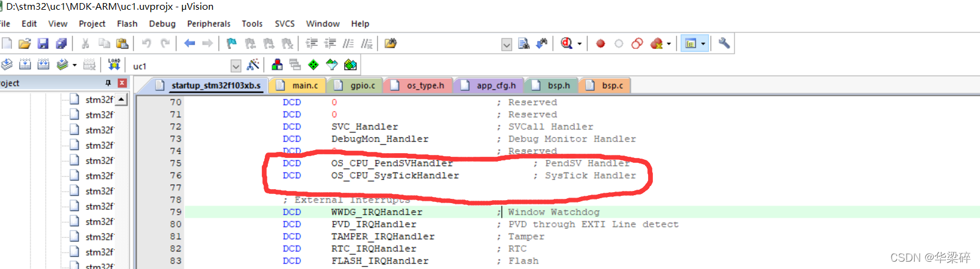Click the Cut scissors icon

pos(85,43)
